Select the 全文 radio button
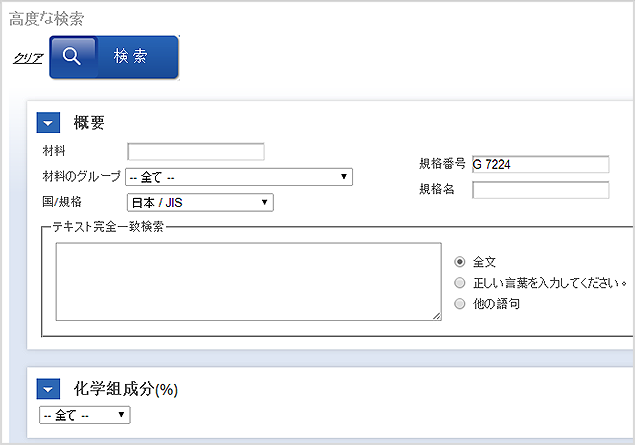The image size is (635, 445). pos(460,262)
